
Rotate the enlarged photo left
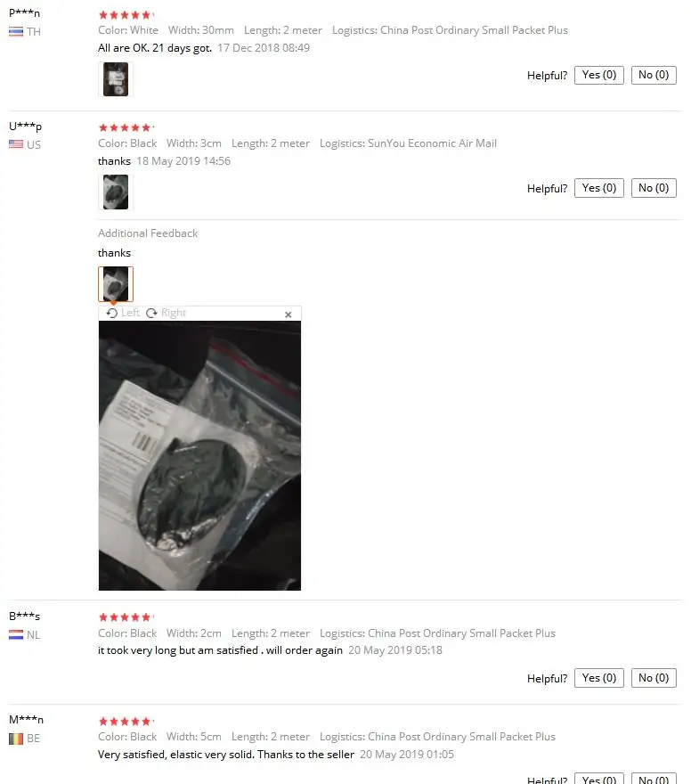pyautogui.click(x=123, y=313)
